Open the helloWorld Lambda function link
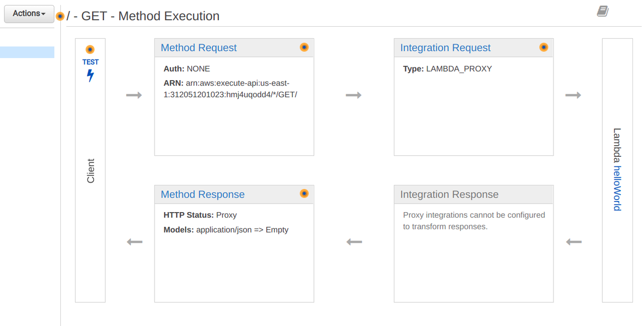 pos(617,188)
